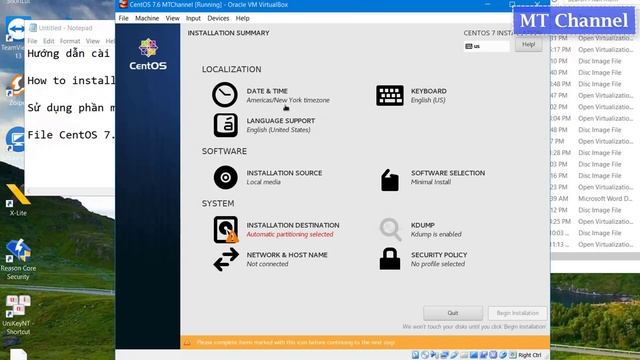The width and height of the screenshot is (640, 360).
Task: Open Installation Source disc icon
Action: pyautogui.click(x=225, y=177)
